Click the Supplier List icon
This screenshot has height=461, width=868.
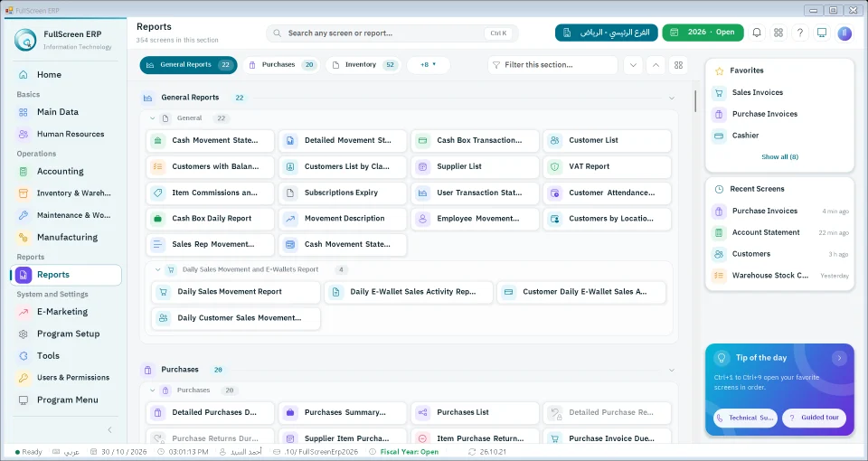pyautogui.click(x=422, y=166)
